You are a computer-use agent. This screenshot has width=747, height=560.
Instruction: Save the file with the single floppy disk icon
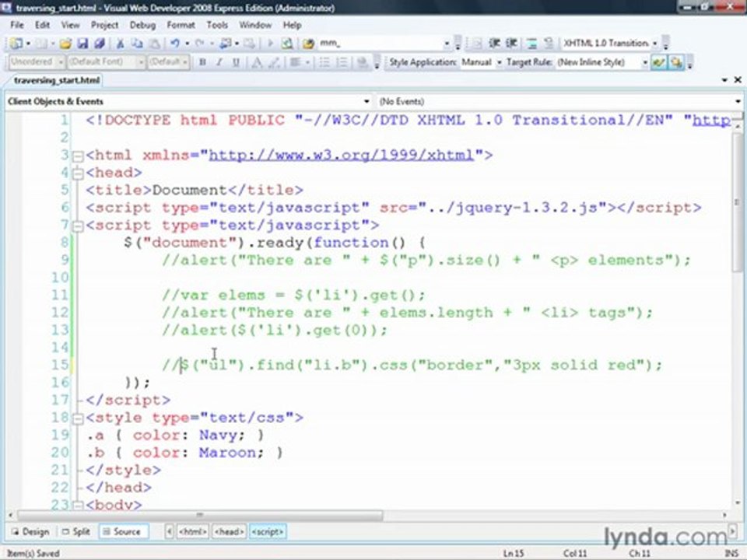[82, 44]
